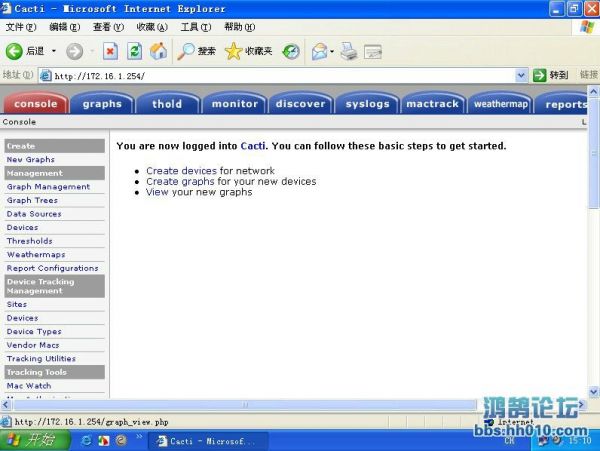Switch to the thold tab
This screenshot has width=600, height=451.
pos(167,104)
